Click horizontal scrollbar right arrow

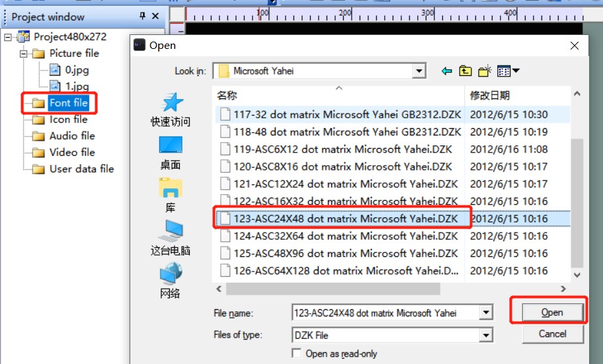click(563, 289)
